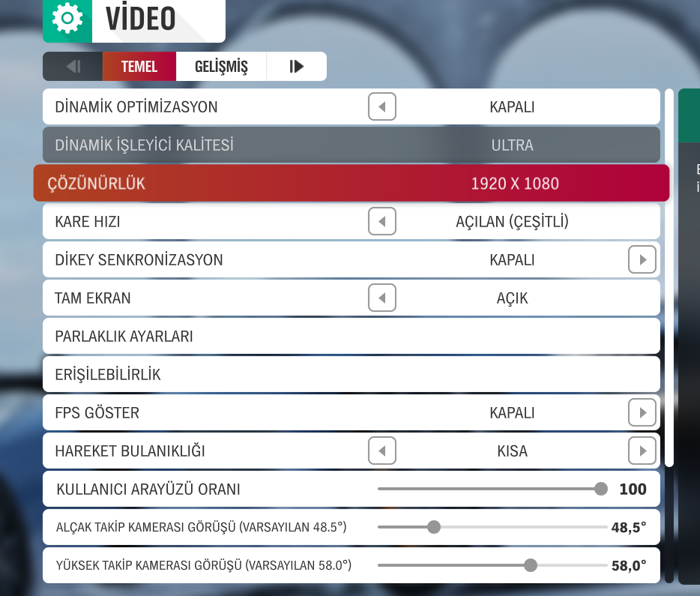Click left arrow for Hareket Bulanıklığı
Screen dimensions: 700x596
[x=382, y=451]
